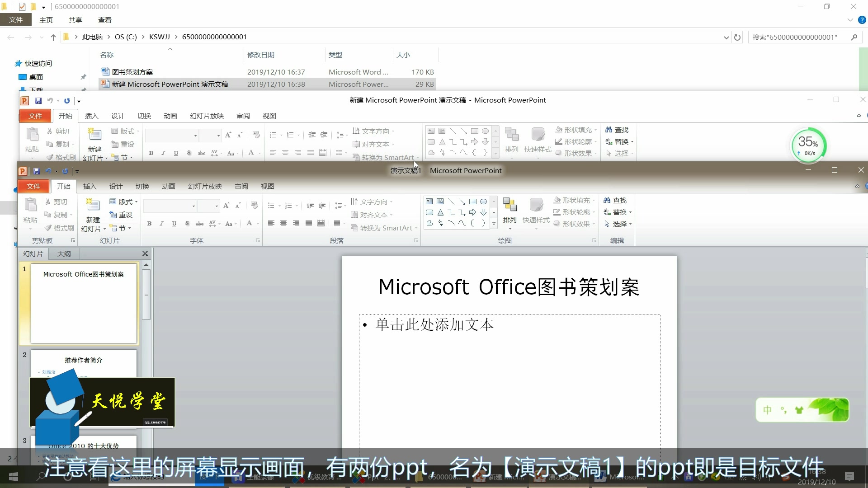The image size is (868, 488).
Task: Undo via quick access toolbar in 演示文稿1
Action: [48, 171]
